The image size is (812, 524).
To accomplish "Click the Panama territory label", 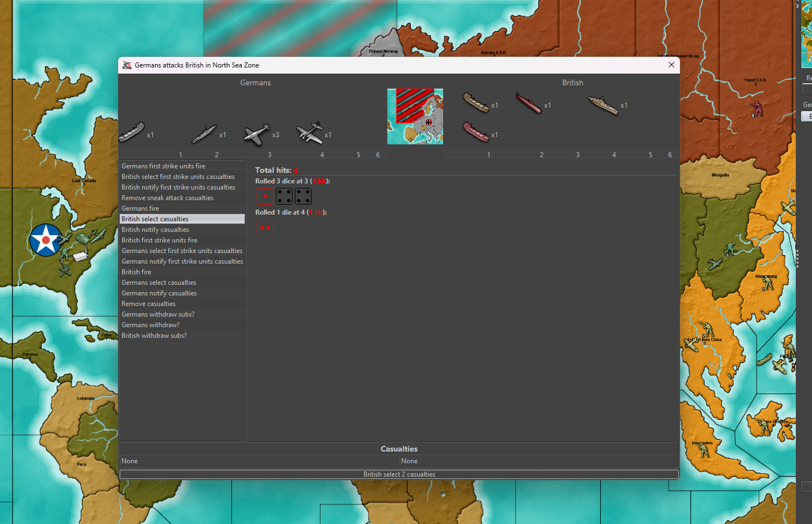I will 30,354.
